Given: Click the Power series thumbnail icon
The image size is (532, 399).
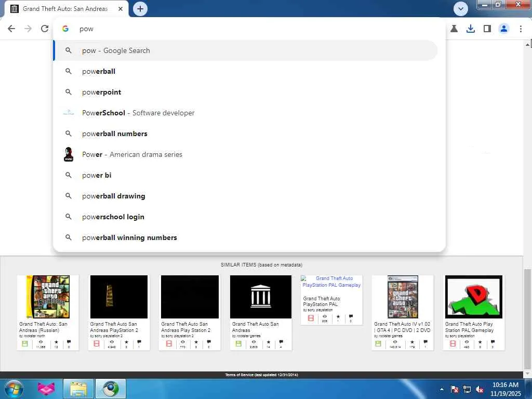Looking at the screenshot, I should point(69,154).
